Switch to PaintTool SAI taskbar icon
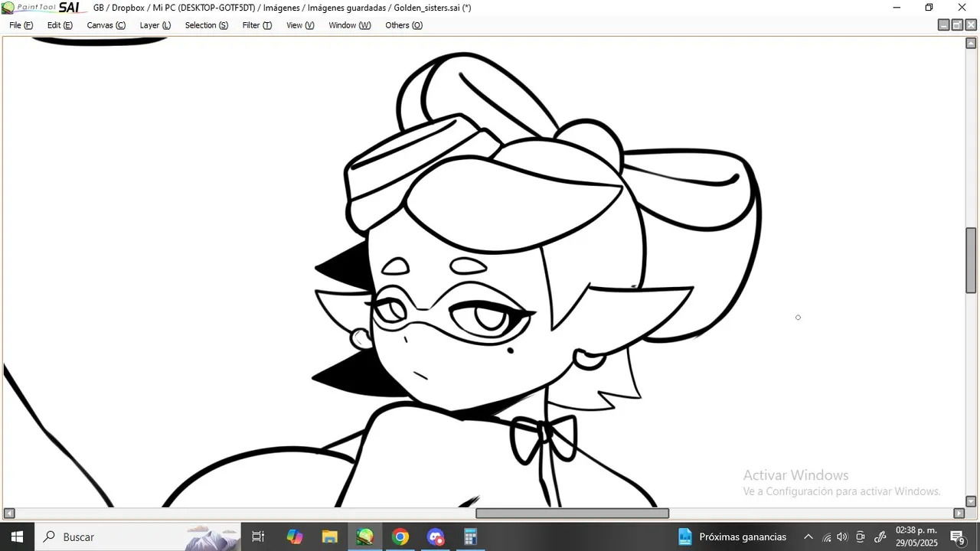Screen dimensions: 980x551 click(x=365, y=537)
